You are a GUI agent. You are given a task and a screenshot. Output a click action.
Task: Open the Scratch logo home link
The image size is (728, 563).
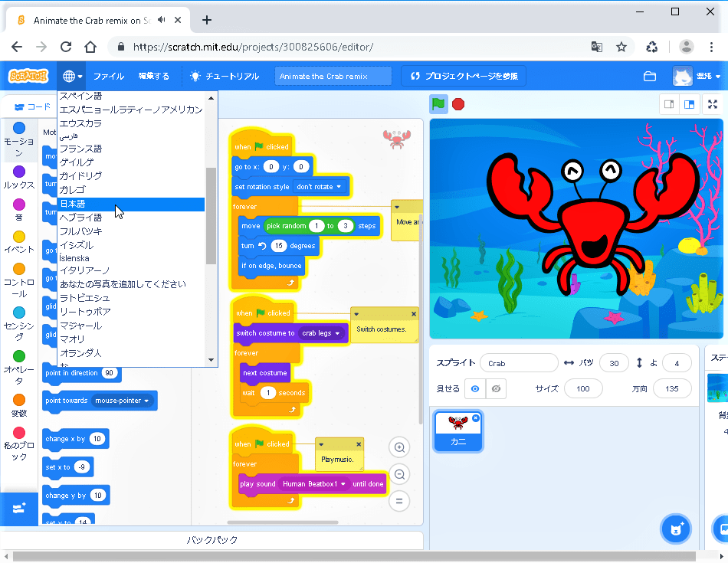28,76
